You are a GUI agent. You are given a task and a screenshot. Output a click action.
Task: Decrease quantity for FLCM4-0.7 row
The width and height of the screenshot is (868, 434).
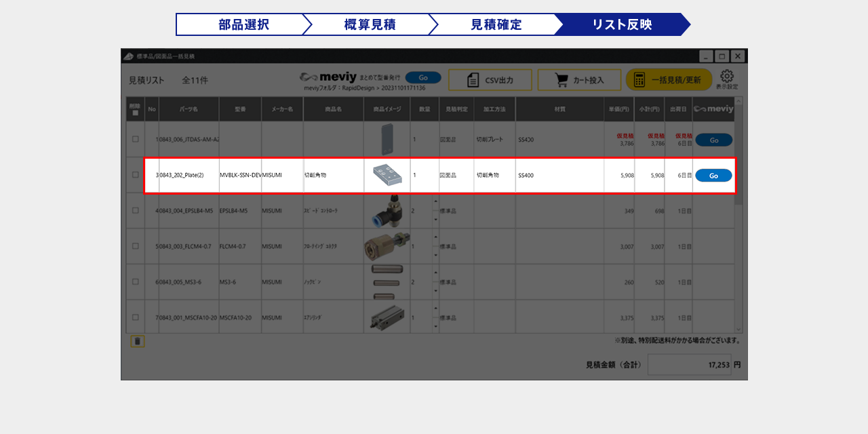click(x=435, y=255)
